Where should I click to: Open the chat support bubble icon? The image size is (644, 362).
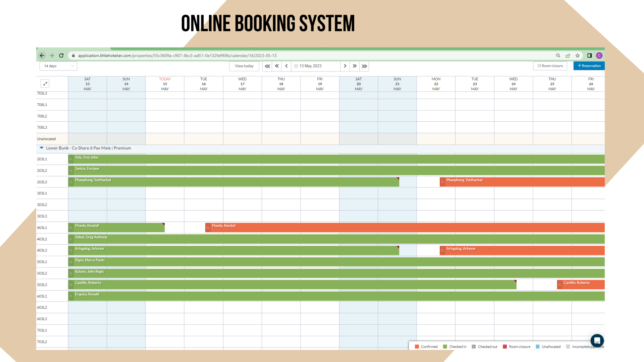[x=597, y=341]
